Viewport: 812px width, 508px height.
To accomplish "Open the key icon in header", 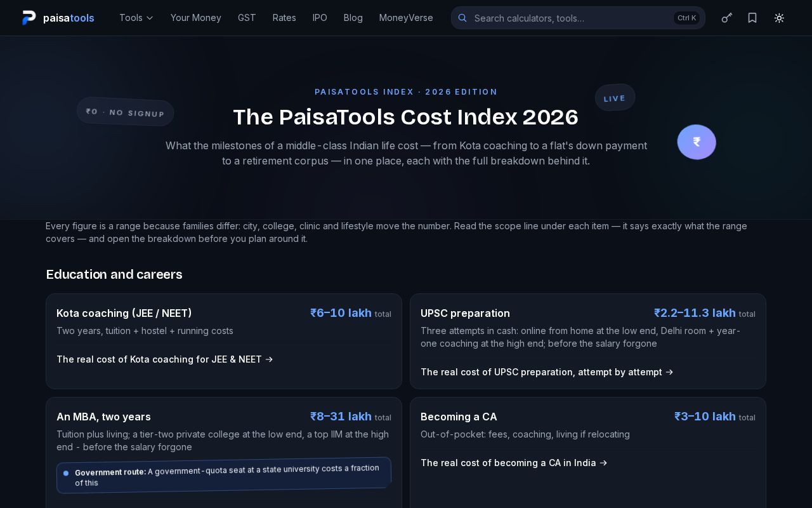I will [727, 18].
